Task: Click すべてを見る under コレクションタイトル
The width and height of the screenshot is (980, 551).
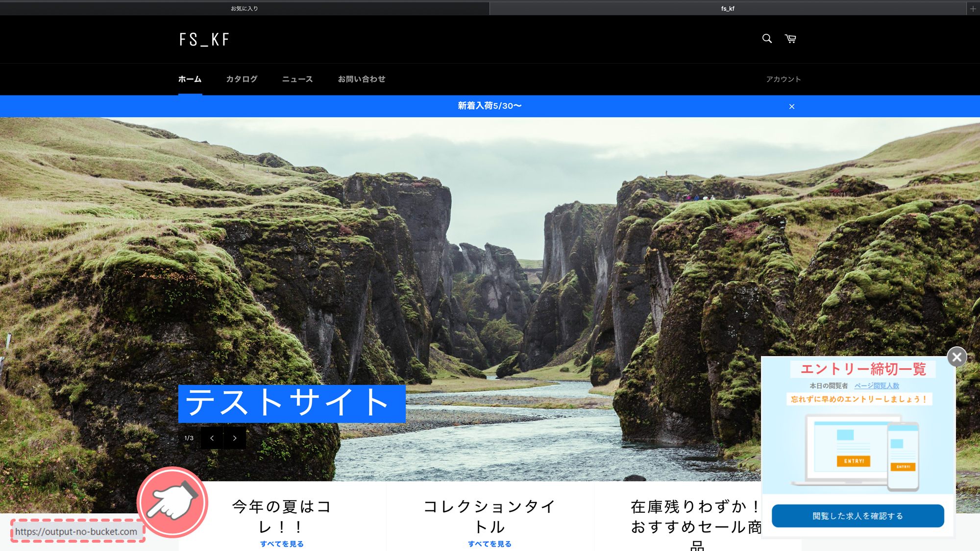Action: (x=490, y=544)
